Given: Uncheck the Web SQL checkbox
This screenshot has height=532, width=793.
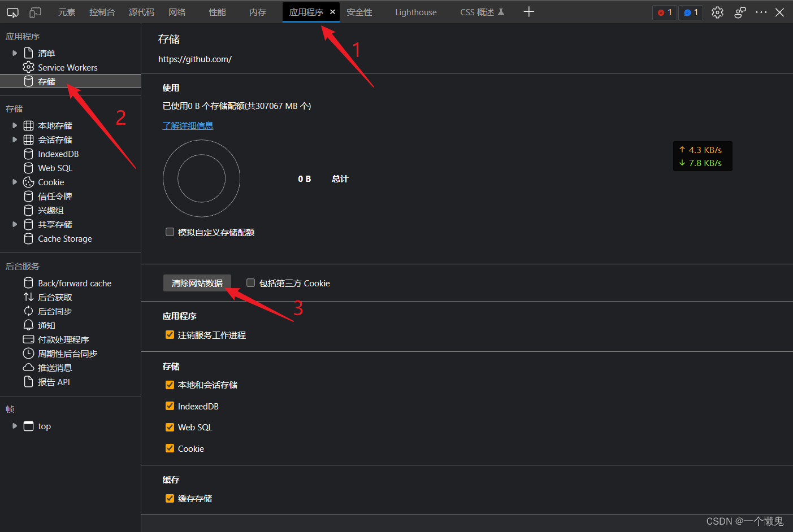Looking at the screenshot, I should click(170, 427).
